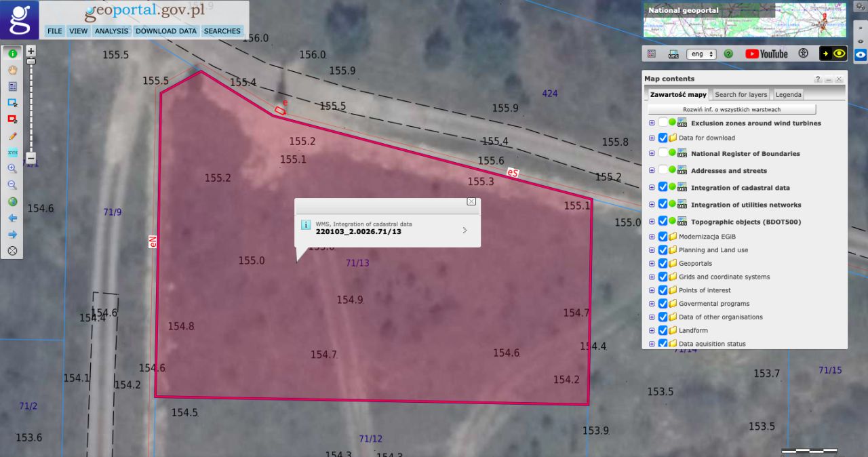This screenshot has height=457, width=868.
Task: Switch to the Search for layers tab
Action: click(x=741, y=95)
